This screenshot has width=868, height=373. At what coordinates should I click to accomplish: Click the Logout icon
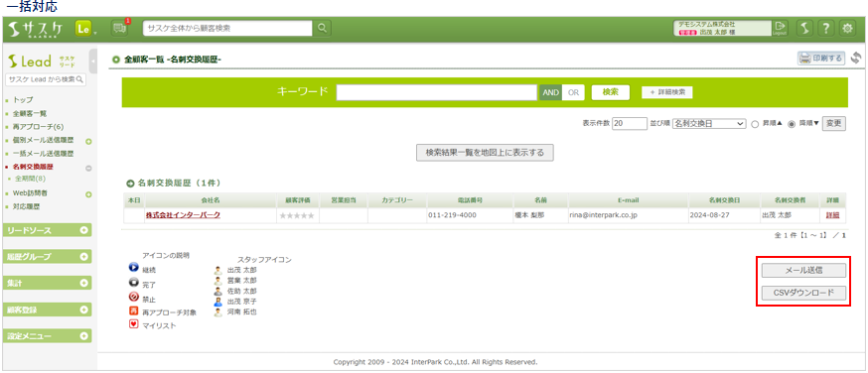[x=780, y=28]
